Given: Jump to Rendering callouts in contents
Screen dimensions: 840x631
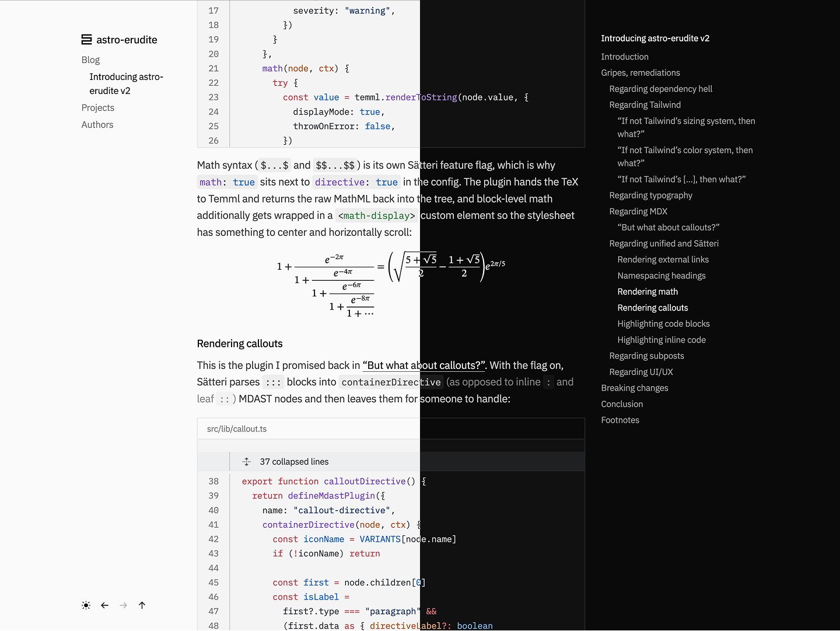Looking at the screenshot, I should point(652,308).
